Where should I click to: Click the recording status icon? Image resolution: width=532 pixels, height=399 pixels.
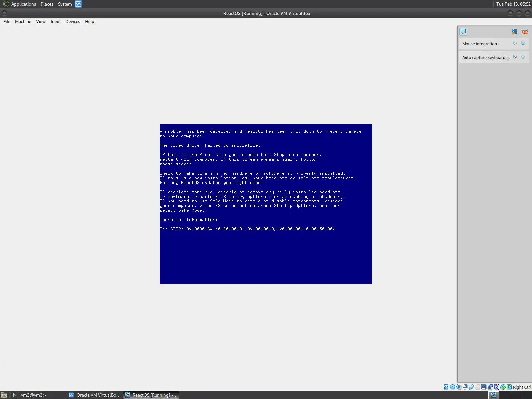pos(490,387)
